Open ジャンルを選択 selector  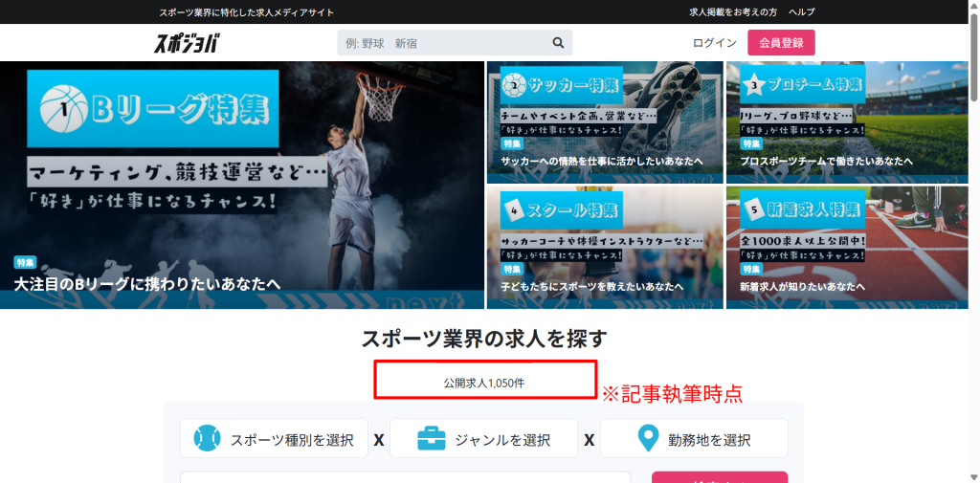pyautogui.click(x=483, y=439)
